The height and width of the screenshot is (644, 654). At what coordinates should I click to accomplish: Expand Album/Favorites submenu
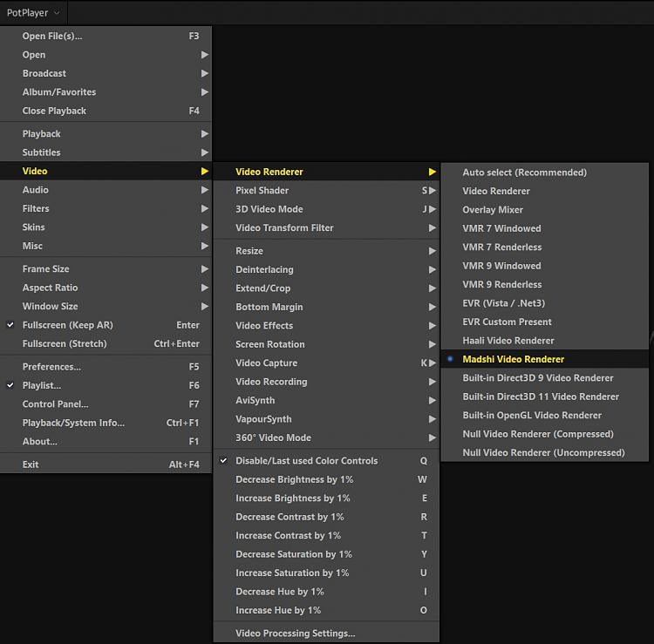pos(106,92)
